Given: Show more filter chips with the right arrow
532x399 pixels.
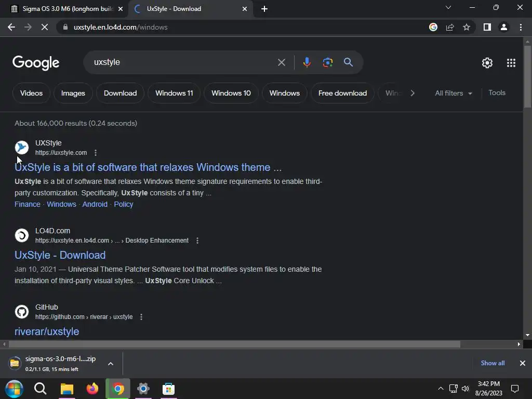Looking at the screenshot, I should click(x=412, y=93).
